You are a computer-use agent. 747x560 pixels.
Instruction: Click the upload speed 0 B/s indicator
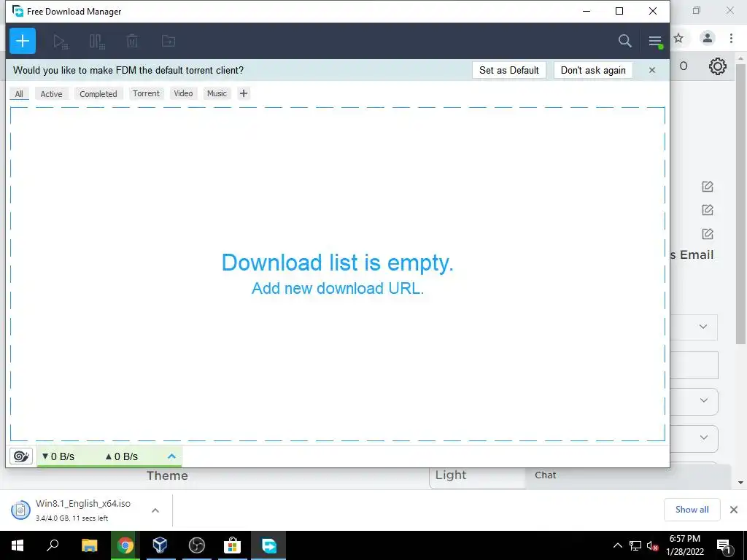coord(122,456)
